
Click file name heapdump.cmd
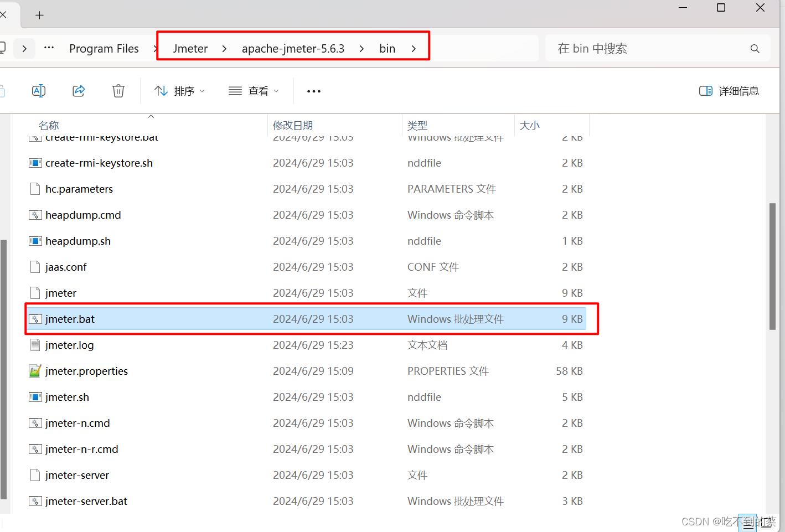83,215
